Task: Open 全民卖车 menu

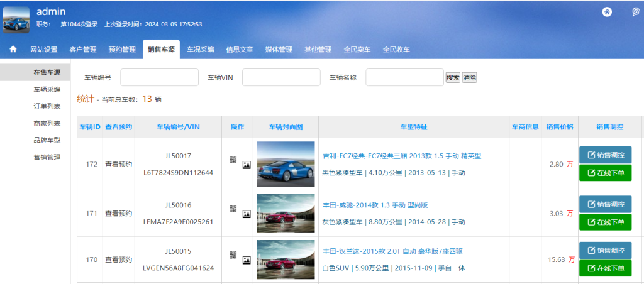Action: [x=357, y=50]
